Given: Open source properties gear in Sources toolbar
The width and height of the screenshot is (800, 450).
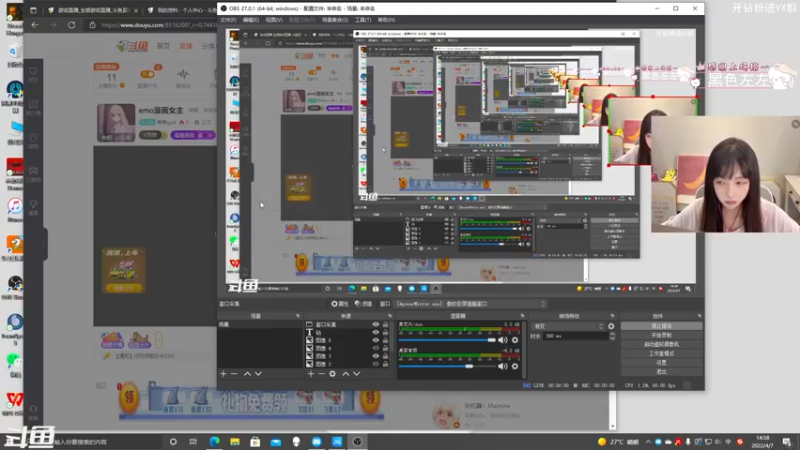Looking at the screenshot, I should click(x=332, y=374).
